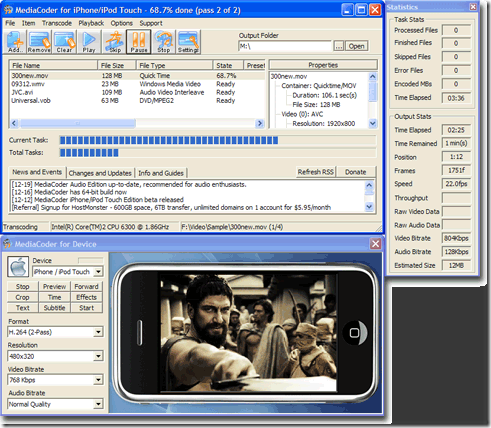Click the Forward button

tap(86, 286)
